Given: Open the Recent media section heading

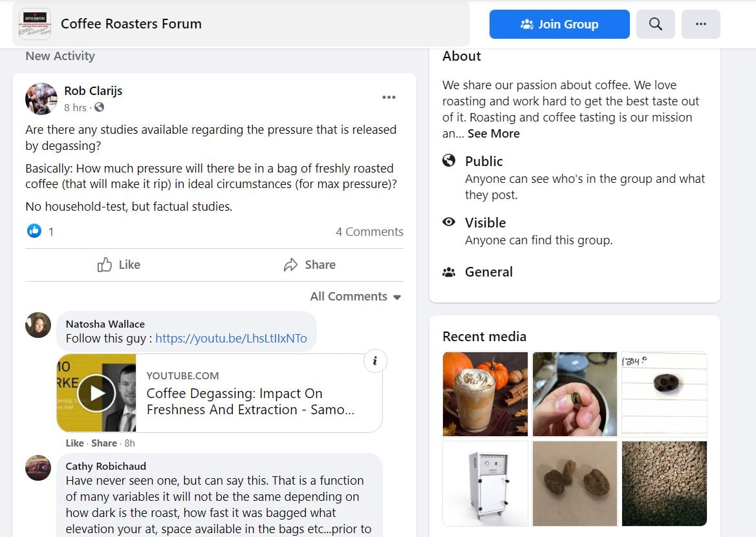Looking at the screenshot, I should (x=484, y=337).
